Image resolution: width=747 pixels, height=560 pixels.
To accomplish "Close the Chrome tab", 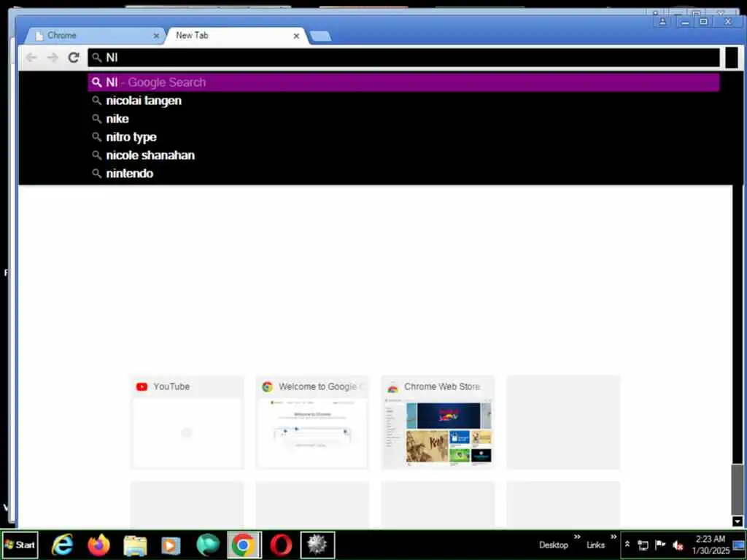I will tap(156, 36).
